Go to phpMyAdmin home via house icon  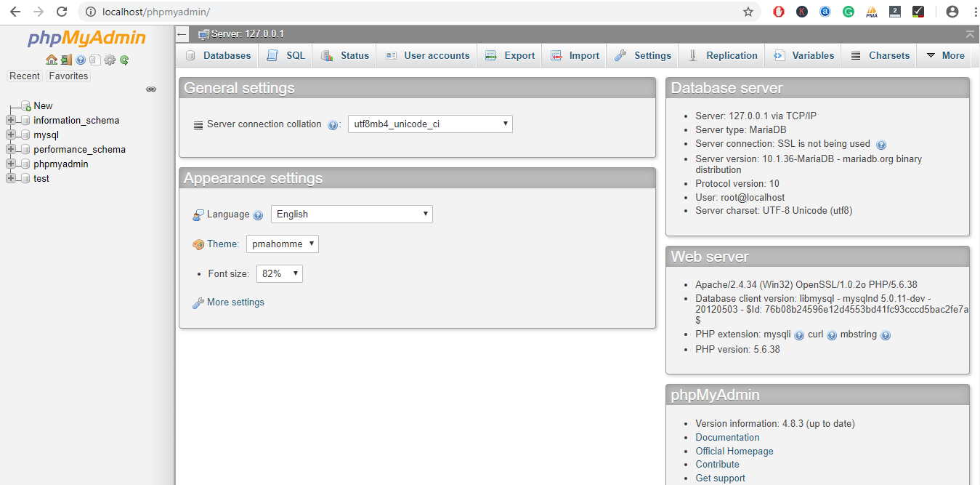tap(51, 60)
